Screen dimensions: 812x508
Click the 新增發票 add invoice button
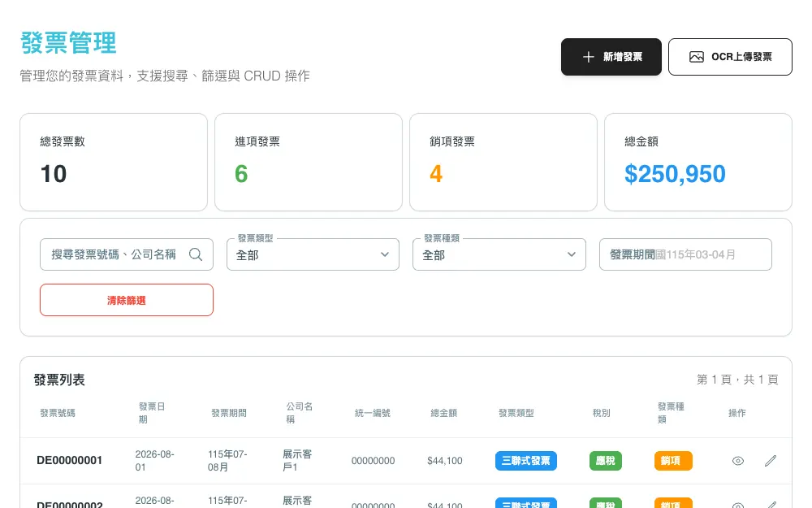[611, 57]
